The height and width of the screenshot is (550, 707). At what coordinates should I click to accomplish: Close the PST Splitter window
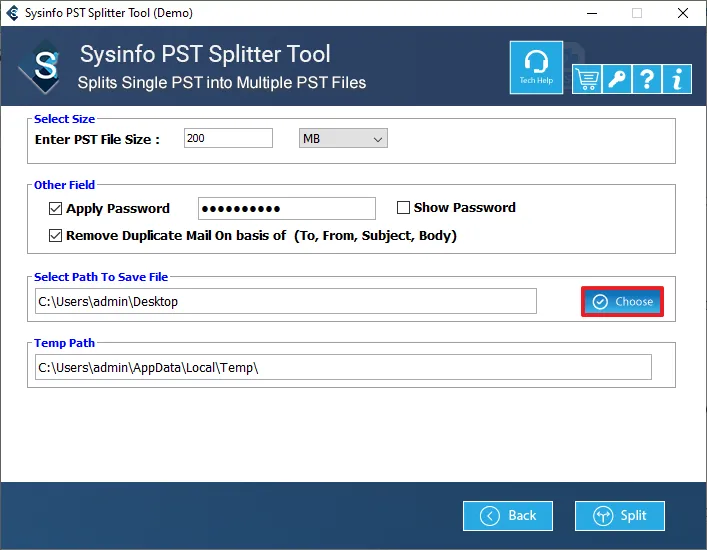[683, 13]
